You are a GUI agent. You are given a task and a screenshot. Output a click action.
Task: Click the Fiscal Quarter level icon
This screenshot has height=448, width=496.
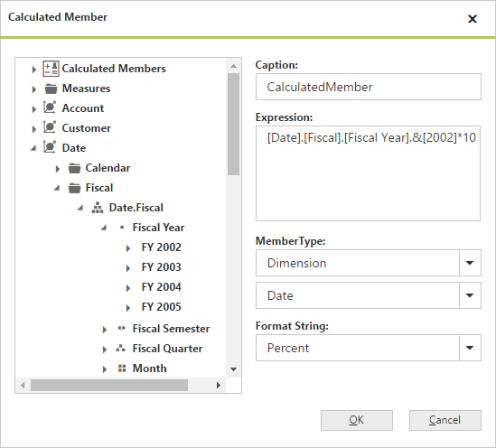121,349
